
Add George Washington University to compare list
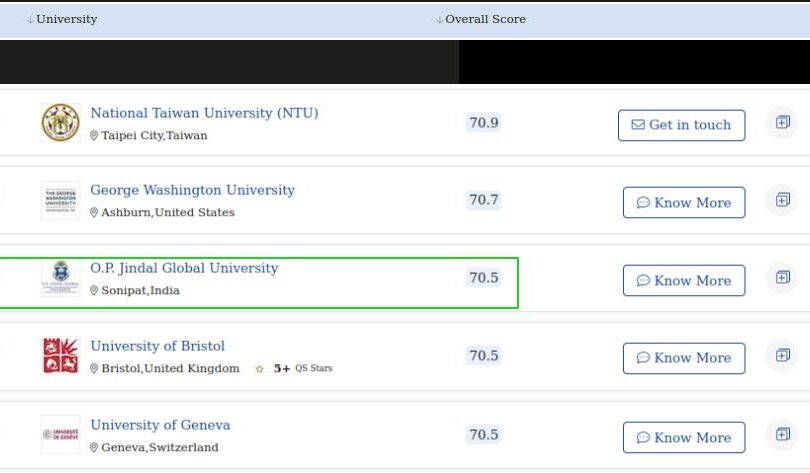click(782, 201)
